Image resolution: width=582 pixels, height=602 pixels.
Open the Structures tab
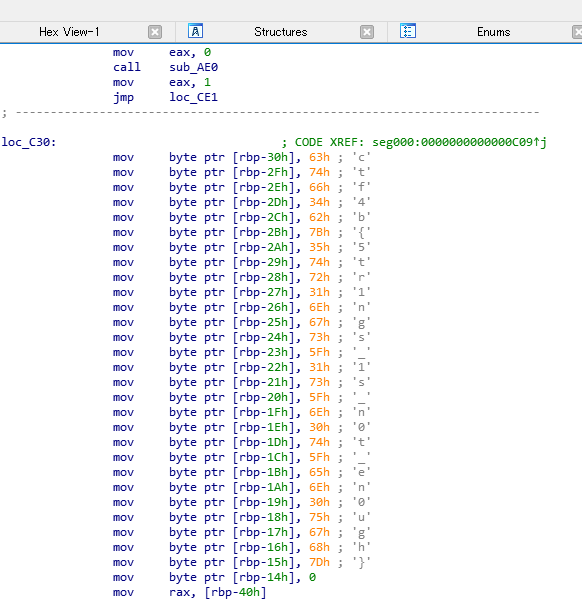[281, 32]
